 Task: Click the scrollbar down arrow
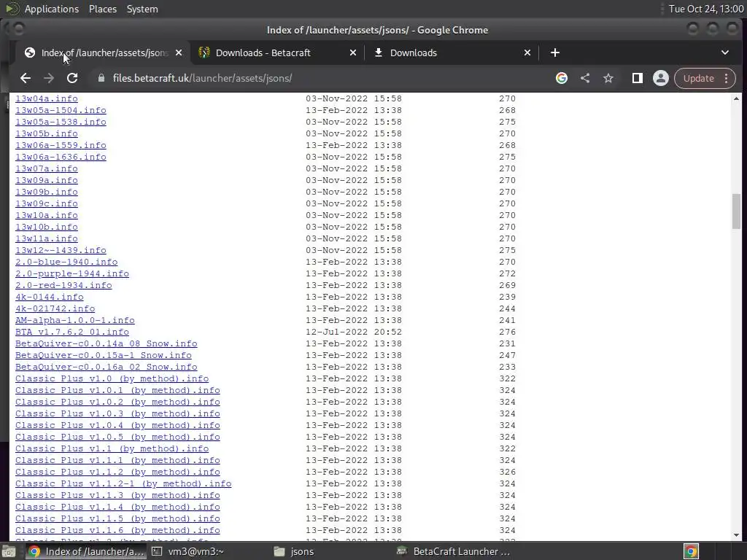[737, 536]
